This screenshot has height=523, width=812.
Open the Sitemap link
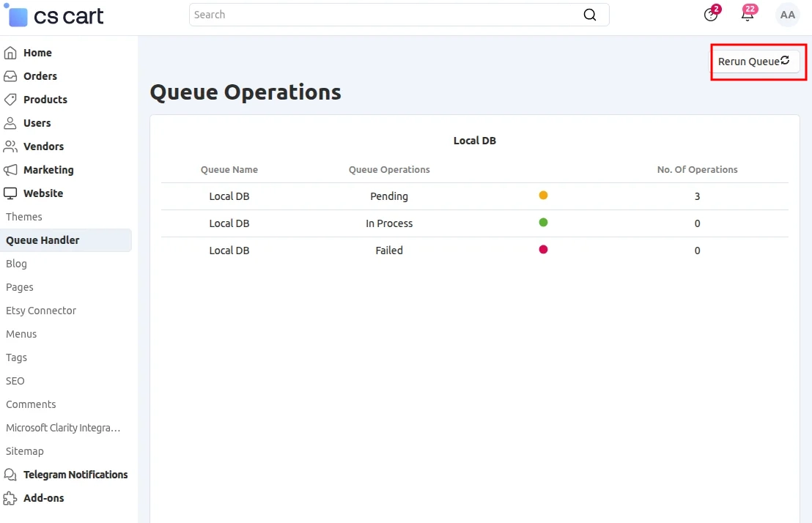click(x=24, y=451)
